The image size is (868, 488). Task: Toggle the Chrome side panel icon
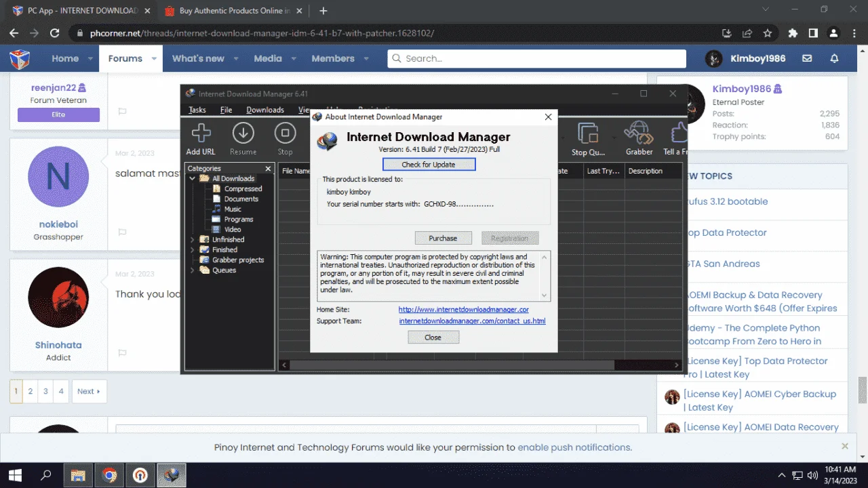813,33
